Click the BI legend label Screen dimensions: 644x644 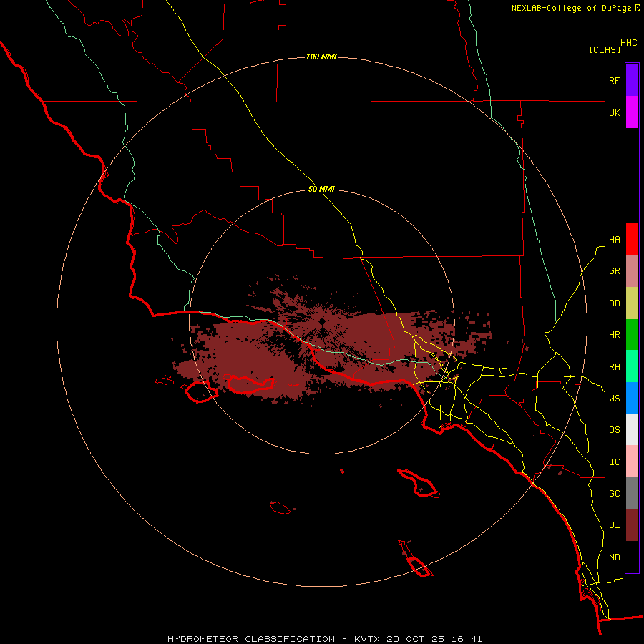615,525
